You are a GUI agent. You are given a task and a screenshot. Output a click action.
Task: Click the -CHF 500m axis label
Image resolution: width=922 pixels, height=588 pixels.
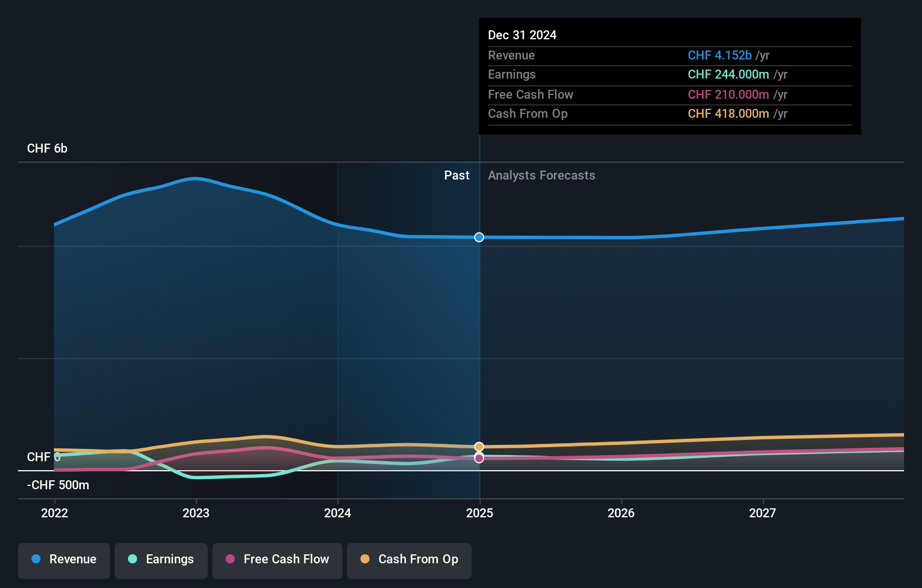58,485
